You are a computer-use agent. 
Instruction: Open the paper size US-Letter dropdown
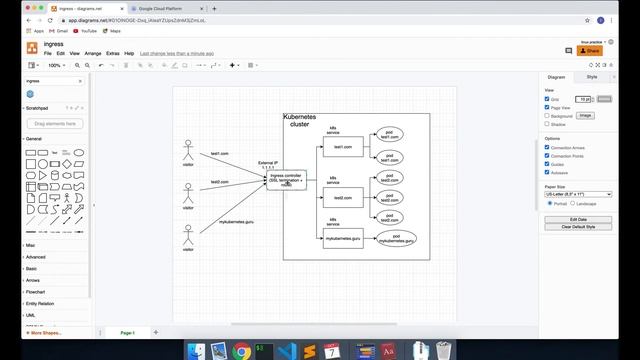(x=578, y=194)
